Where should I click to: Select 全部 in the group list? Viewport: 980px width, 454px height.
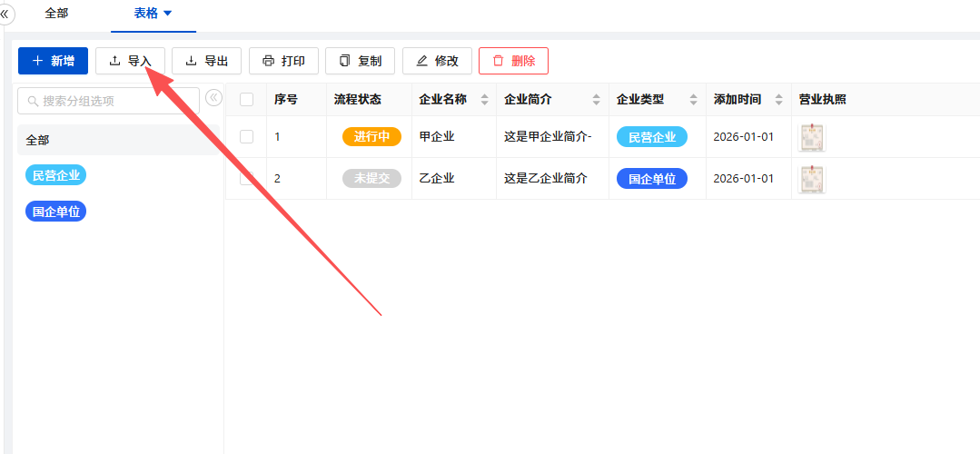click(119, 140)
